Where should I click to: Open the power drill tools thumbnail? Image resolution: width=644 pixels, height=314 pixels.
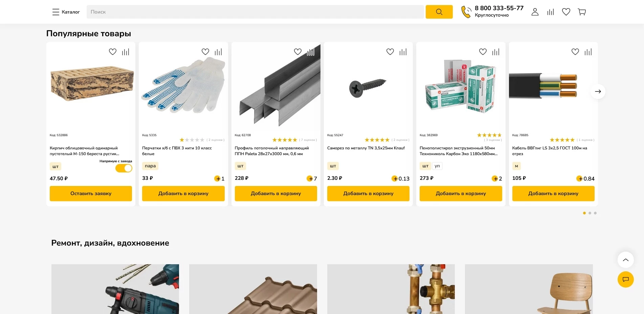115,289
